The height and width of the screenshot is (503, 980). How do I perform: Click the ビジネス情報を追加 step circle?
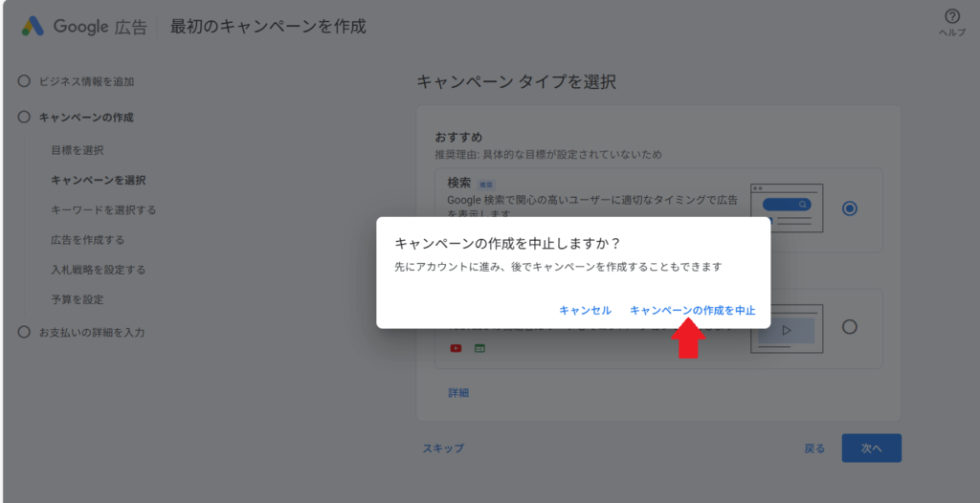click(24, 81)
